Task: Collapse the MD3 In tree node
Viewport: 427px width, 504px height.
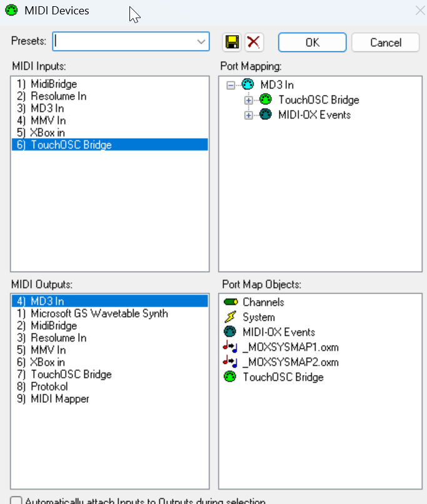Action: click(231, 86)
